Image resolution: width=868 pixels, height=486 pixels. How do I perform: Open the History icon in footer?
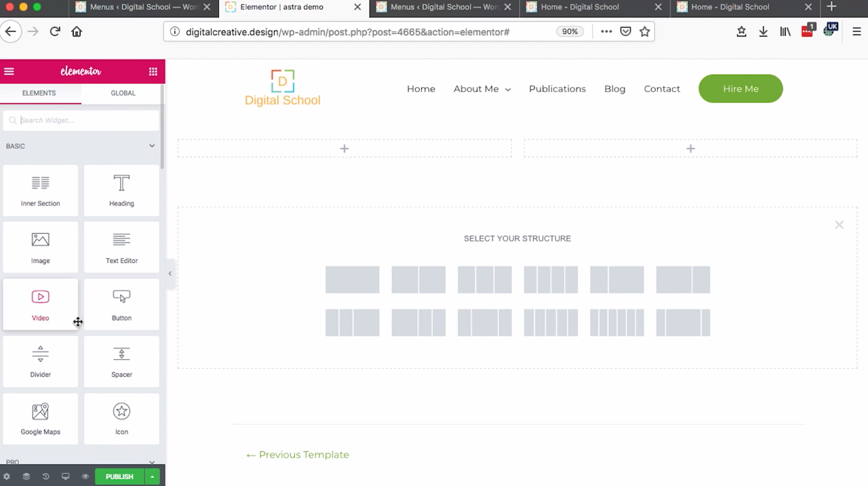click(46, 477)
